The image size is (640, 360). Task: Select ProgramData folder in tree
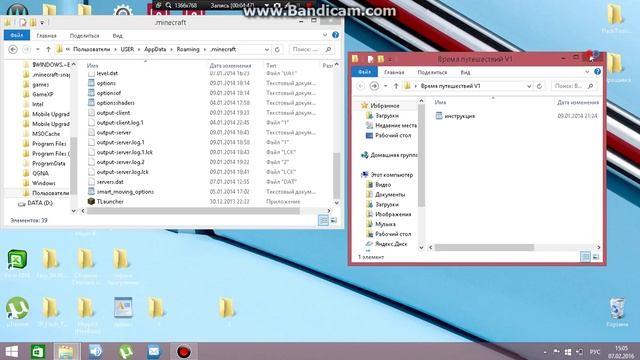coord(49,163)
